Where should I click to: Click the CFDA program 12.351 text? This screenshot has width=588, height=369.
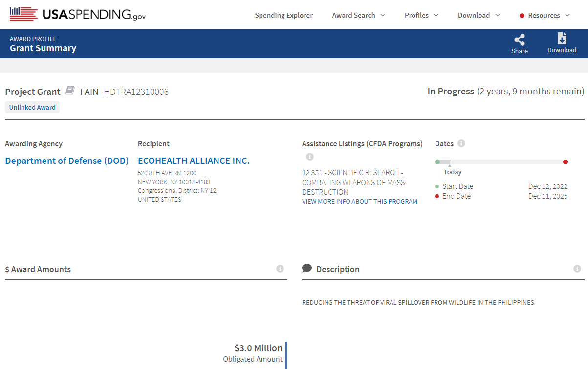[353, 182]
